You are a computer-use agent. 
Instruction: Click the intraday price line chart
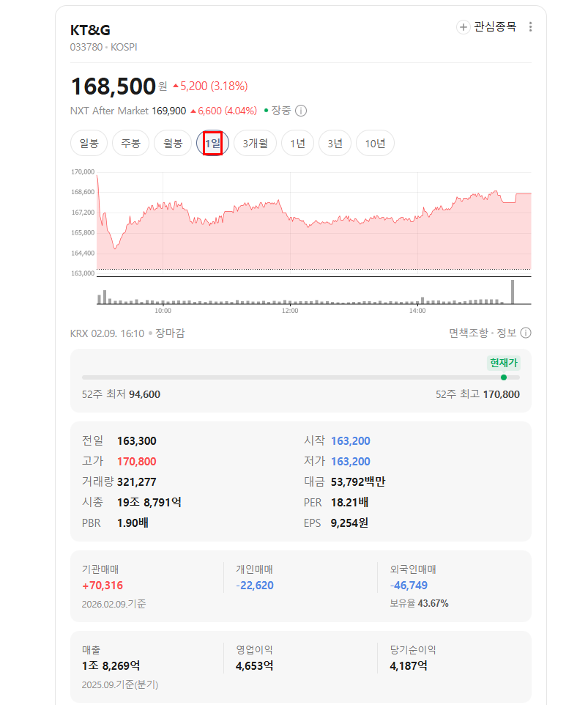coord(314,223)
